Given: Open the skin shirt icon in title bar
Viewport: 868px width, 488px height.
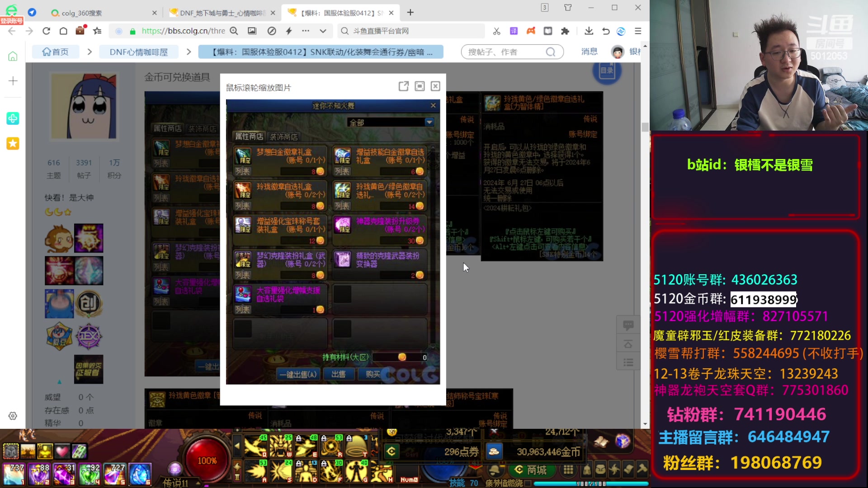Looking at the screenshot, I should coord(568,8).
